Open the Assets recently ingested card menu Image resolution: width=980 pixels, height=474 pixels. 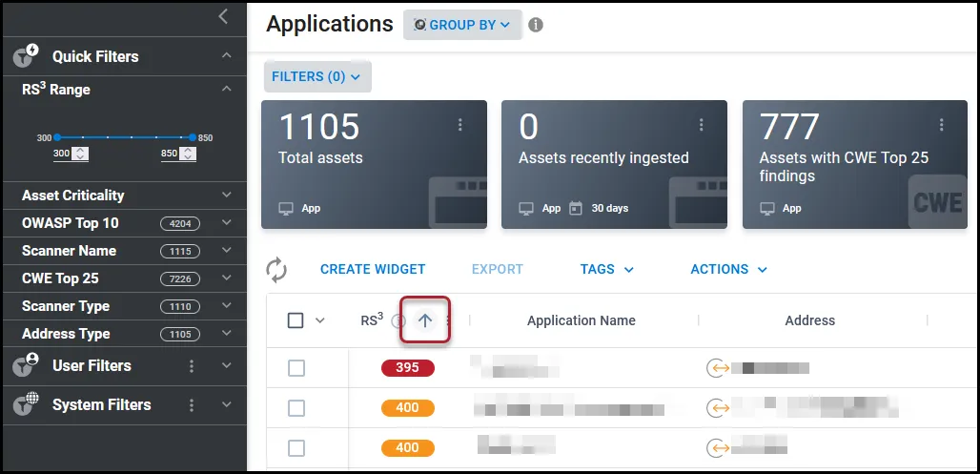(x=701, y=125)
